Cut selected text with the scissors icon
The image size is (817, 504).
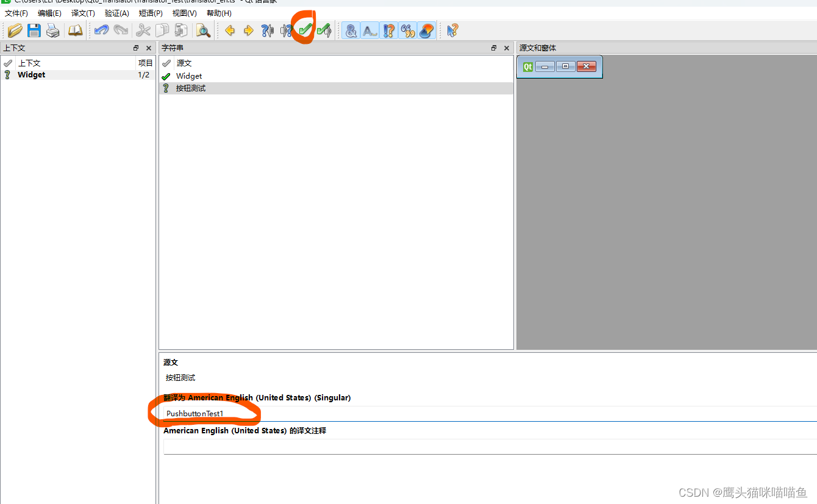[x=143, y=30]
